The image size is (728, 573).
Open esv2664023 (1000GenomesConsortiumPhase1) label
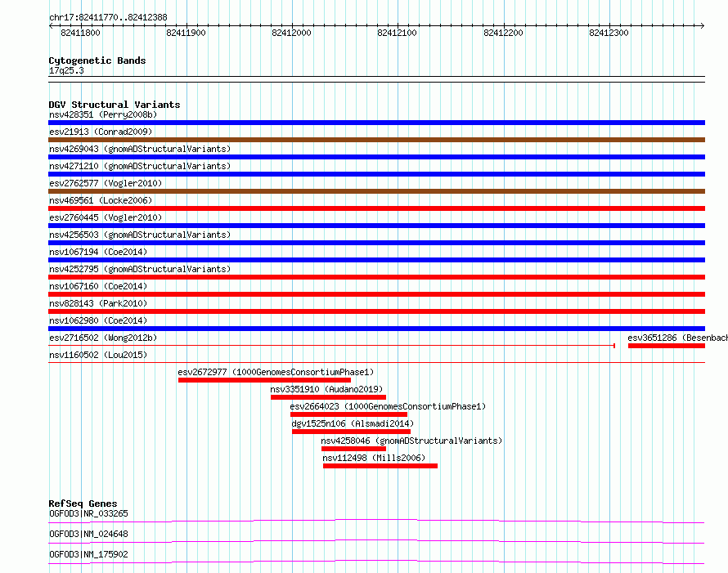(388, 406)
